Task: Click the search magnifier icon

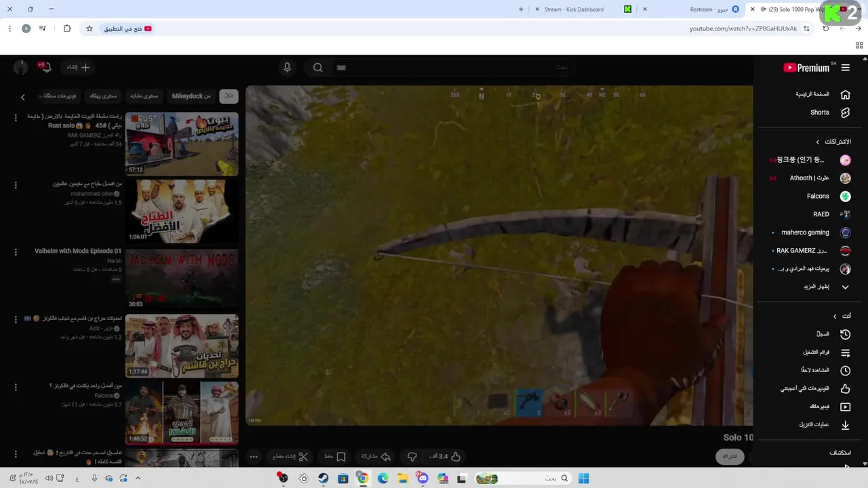Action: 318,67
